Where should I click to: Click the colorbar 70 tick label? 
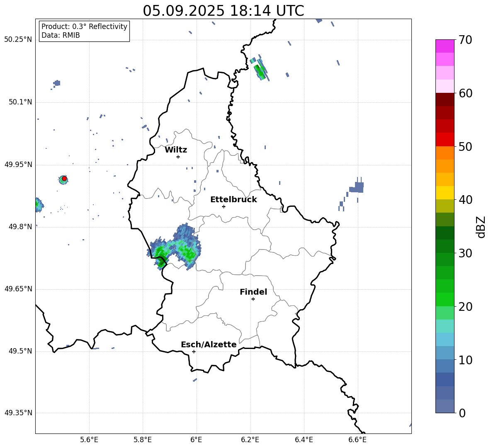(465, 40)
